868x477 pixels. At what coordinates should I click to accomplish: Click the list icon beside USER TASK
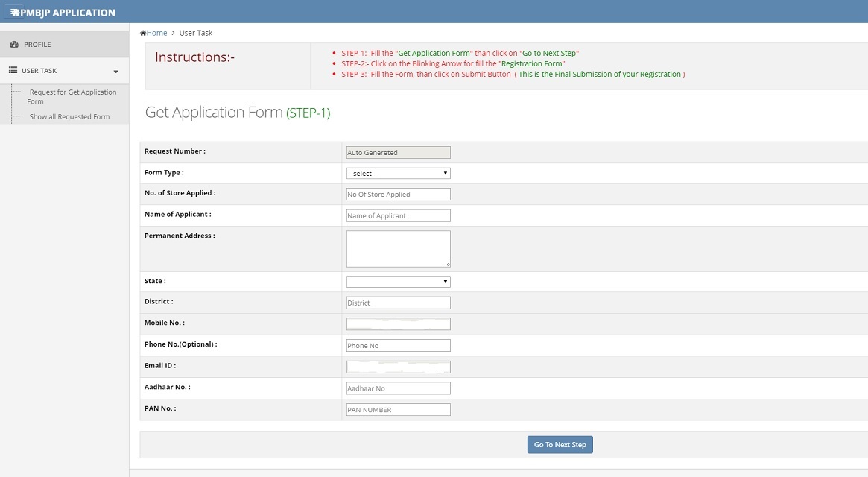tap(12, 71)
